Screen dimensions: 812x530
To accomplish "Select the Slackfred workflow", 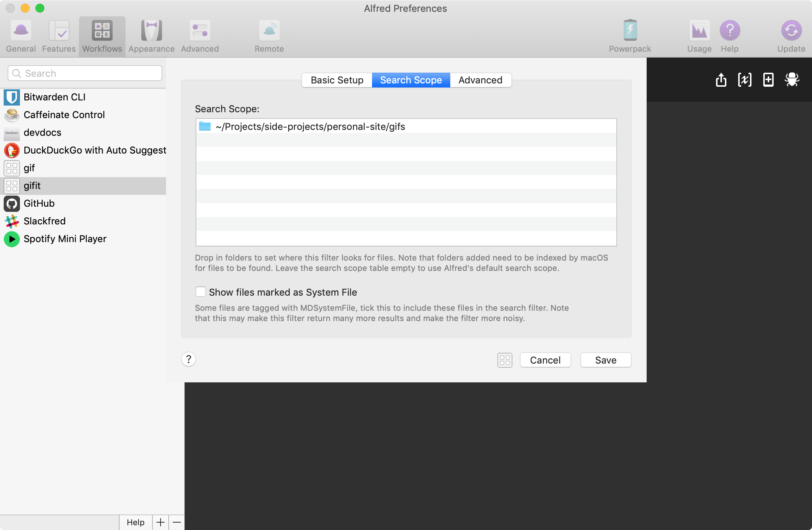I will [83, 221].
